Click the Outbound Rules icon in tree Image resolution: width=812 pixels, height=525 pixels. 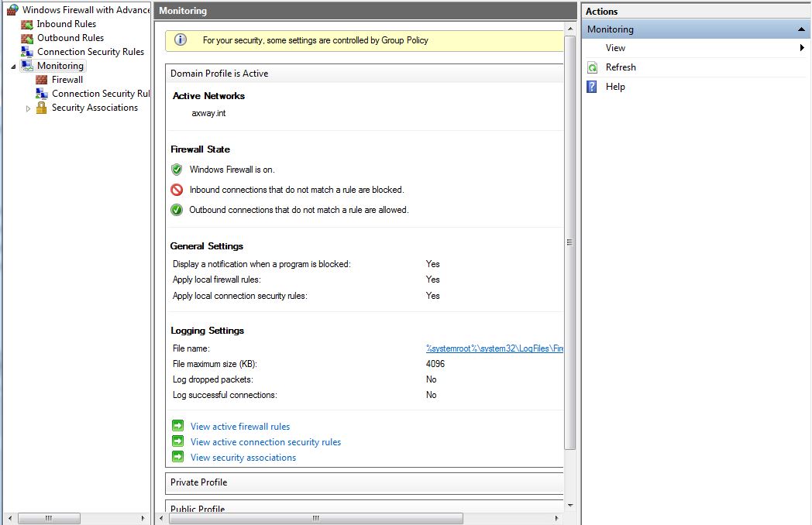coord(27,38)
